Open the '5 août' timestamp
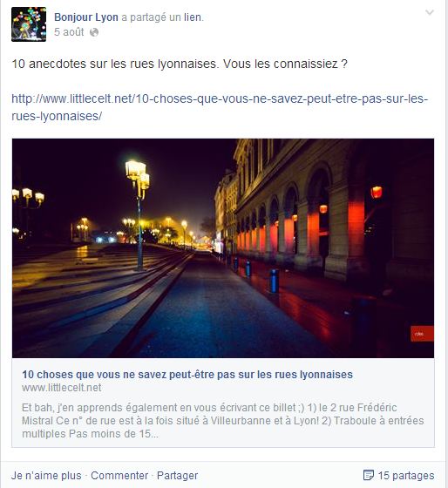Screen dimensions: 448x488 pos(69,32)
